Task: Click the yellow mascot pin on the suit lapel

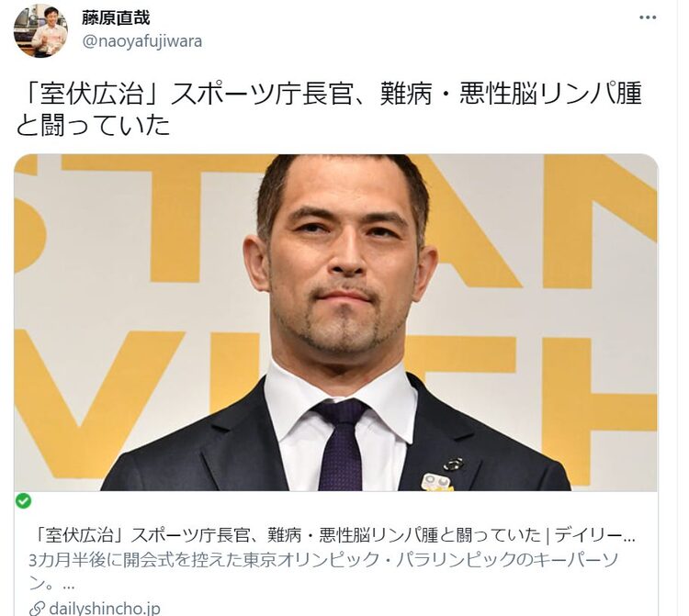Action: coord(437,481)
